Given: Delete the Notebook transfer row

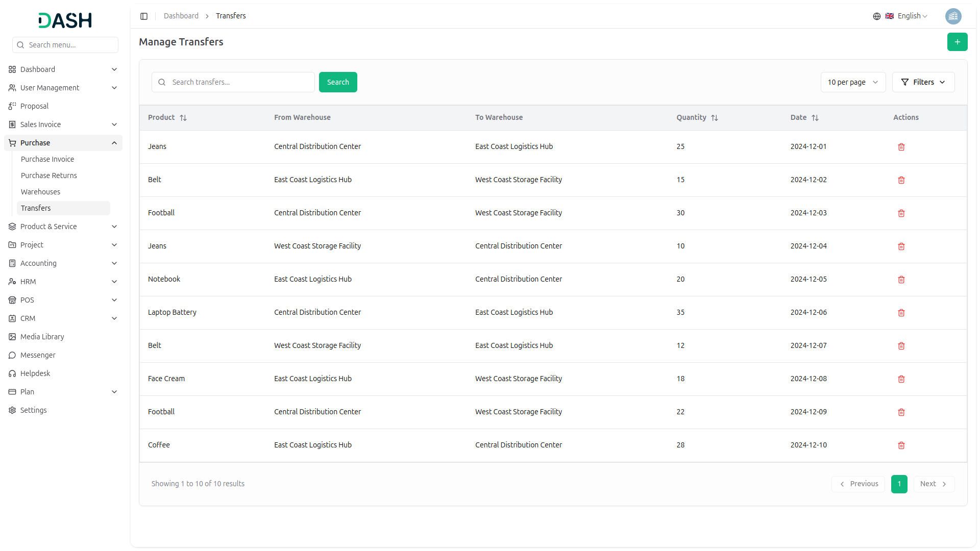Looking at the screenshot, I should click(901, 280).
